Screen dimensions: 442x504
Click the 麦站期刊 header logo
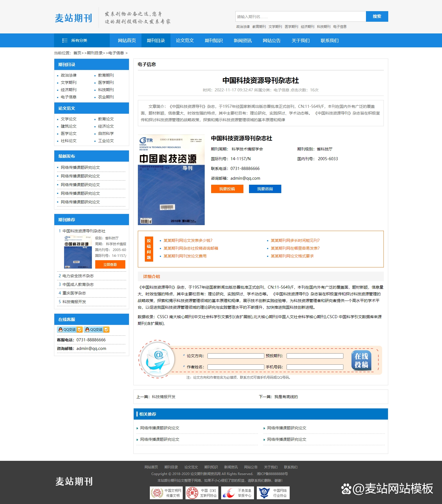pyautogui.click(x=74, y=18)
